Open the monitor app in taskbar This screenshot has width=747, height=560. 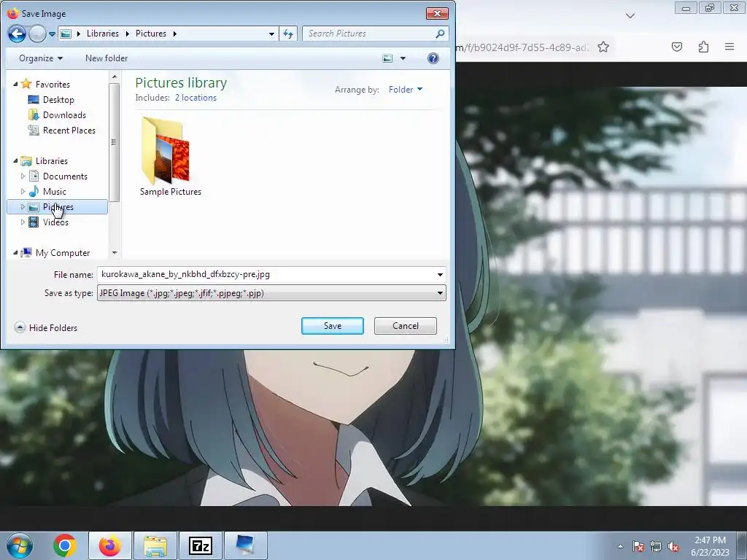(x=245, y=545)
